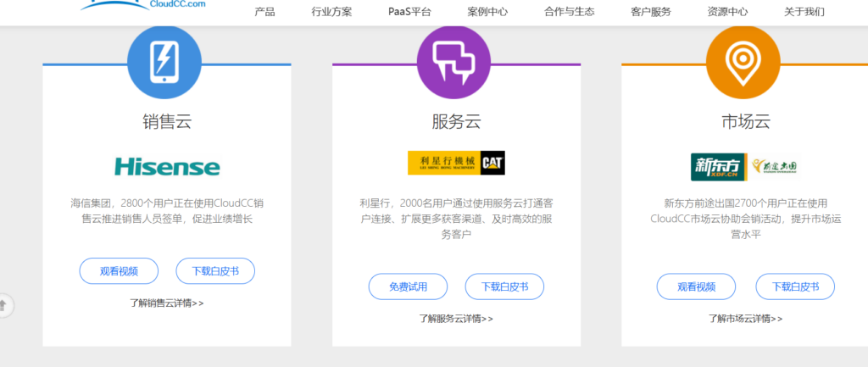
Task: Select 合作与生态 in the navigation
Action: coord(569,12)
